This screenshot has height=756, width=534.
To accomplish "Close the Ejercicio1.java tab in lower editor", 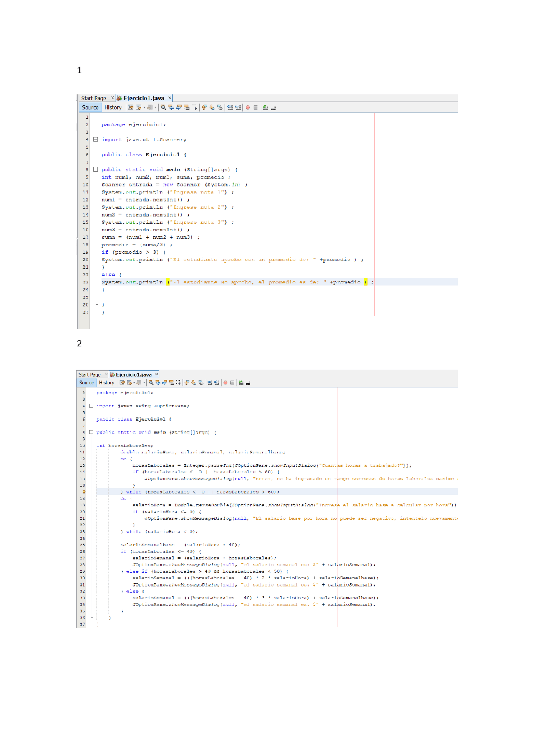I will pyautogui.click(x=156, y=374).
